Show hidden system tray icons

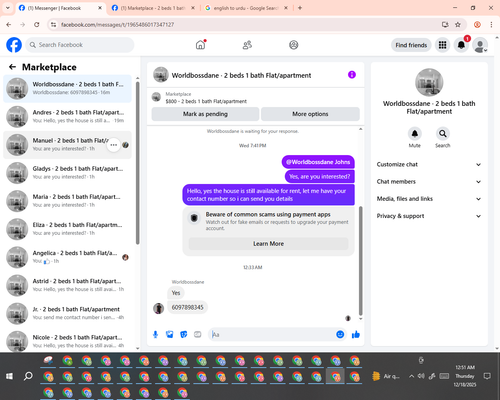[412, 376]
